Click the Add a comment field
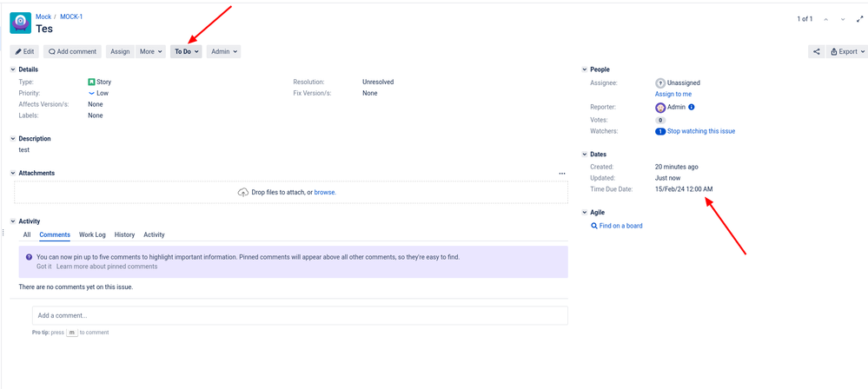The image size is (868, 389). coord(300,315)
